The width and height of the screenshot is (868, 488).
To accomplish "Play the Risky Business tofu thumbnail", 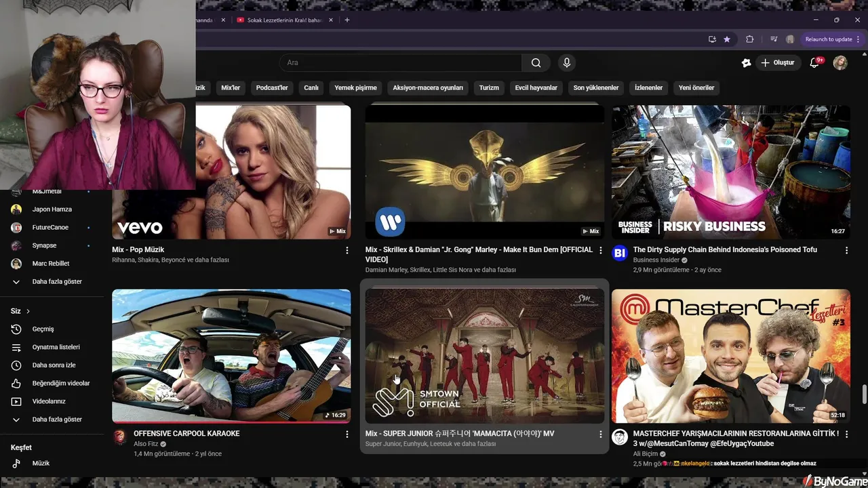I will pyautogui.click(x=731, y=172).
